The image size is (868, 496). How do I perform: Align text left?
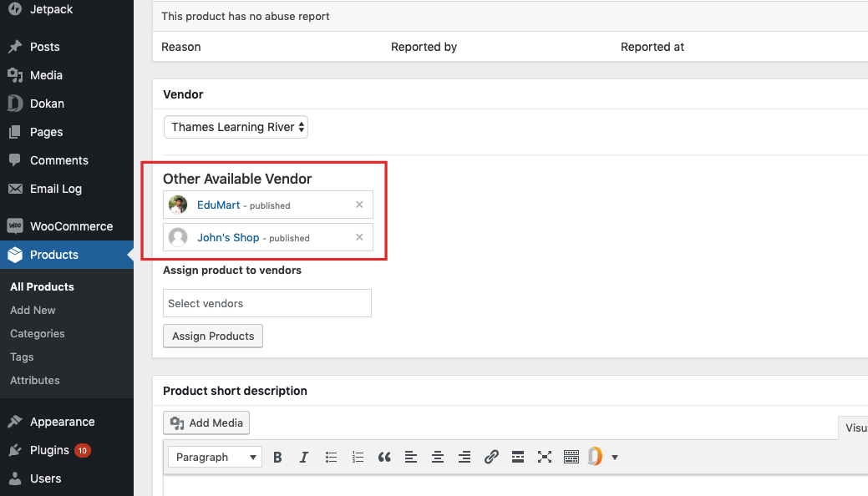click(x=411, y=458)
